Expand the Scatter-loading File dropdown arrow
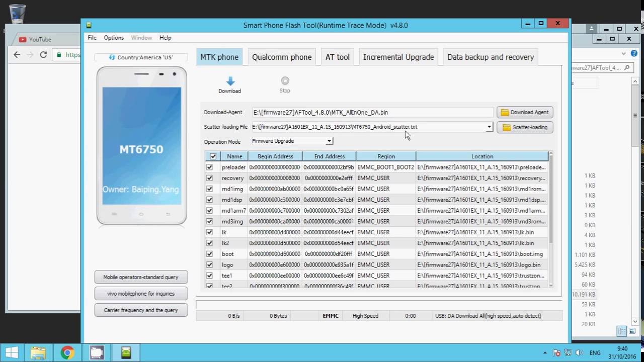This screenshot has width=644, height=362. 489,127
